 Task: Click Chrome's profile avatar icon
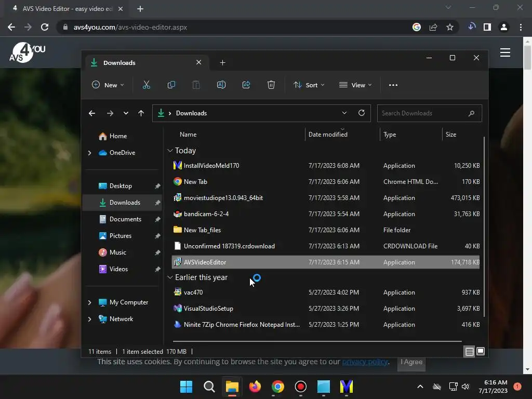point(504,27)
